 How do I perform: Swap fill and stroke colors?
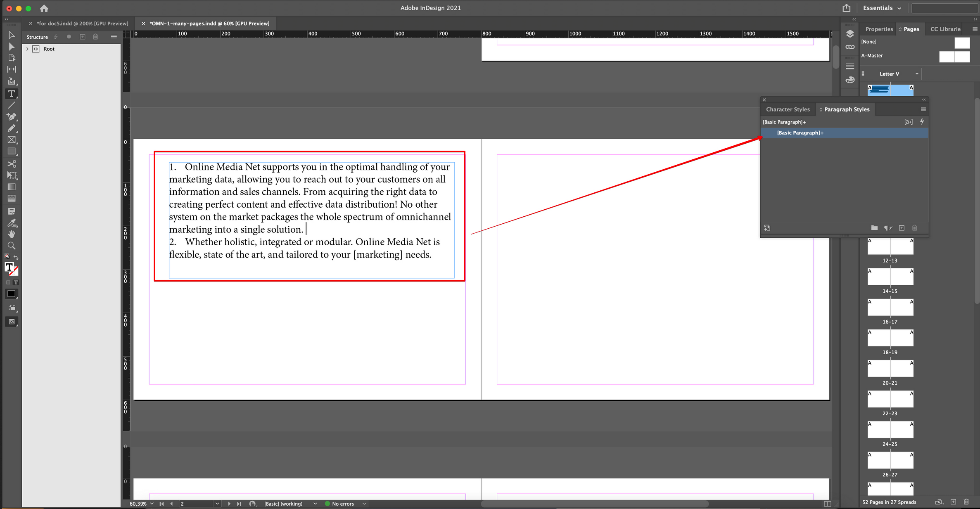(x=16, y=257)
